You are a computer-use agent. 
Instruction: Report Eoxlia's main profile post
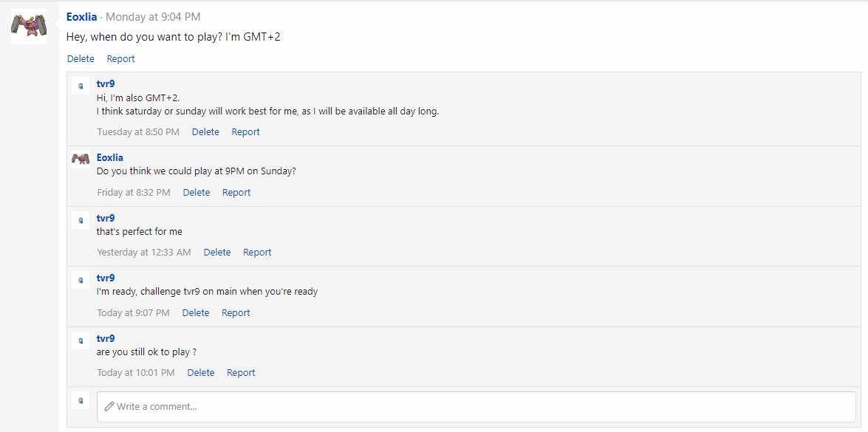(120, 58)
